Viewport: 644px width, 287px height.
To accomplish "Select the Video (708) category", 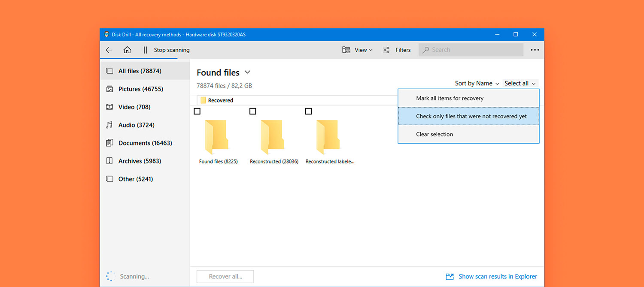I will point(145,107).
